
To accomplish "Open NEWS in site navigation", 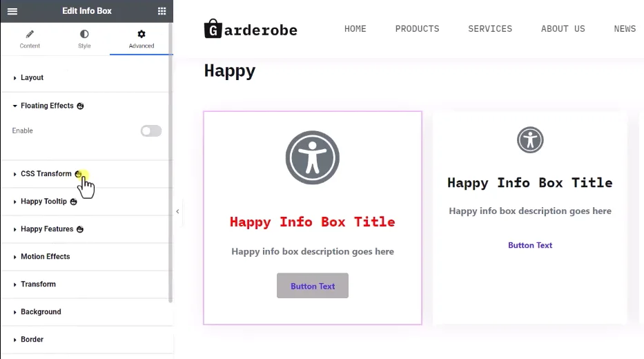I will [x=625, y=29].
